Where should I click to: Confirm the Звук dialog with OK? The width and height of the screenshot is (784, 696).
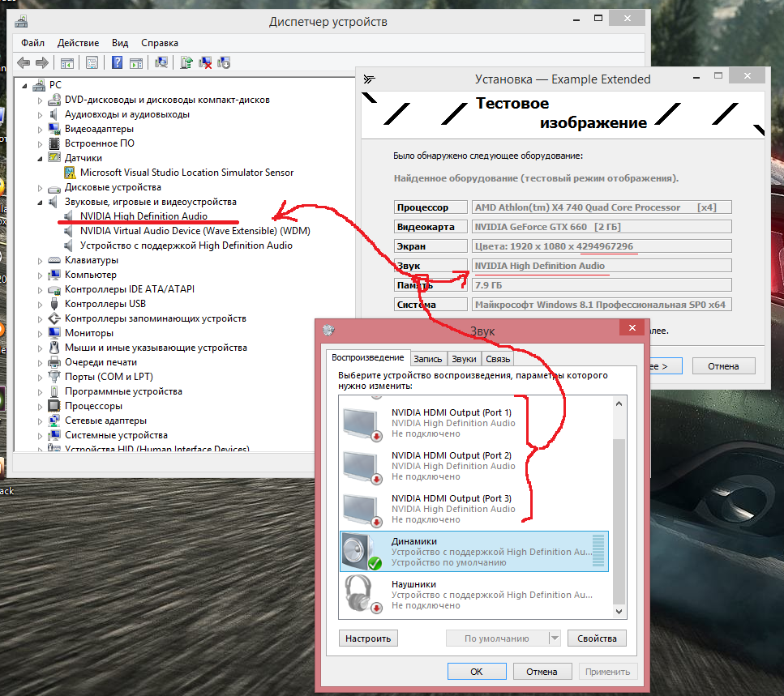coord(477,672)
